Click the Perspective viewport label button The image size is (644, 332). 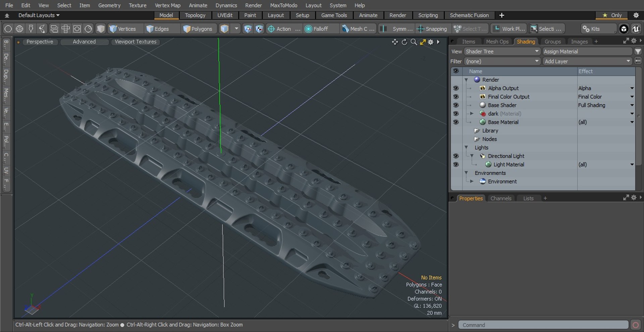40,42
